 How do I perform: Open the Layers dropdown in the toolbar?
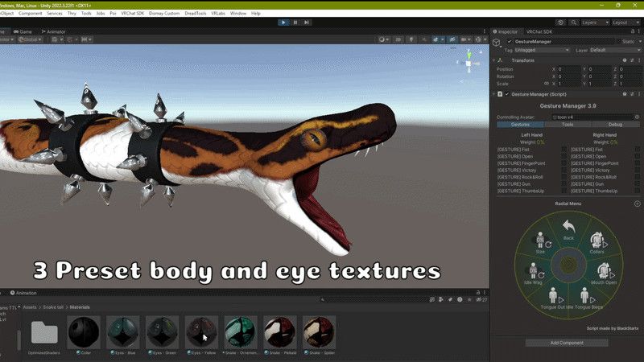(x=595, y=23)
